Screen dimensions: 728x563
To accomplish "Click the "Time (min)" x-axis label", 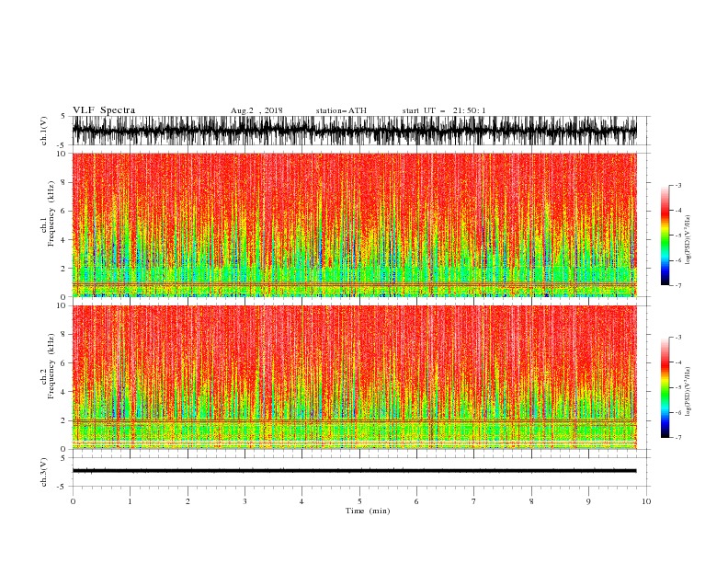I will click(368, 511).
